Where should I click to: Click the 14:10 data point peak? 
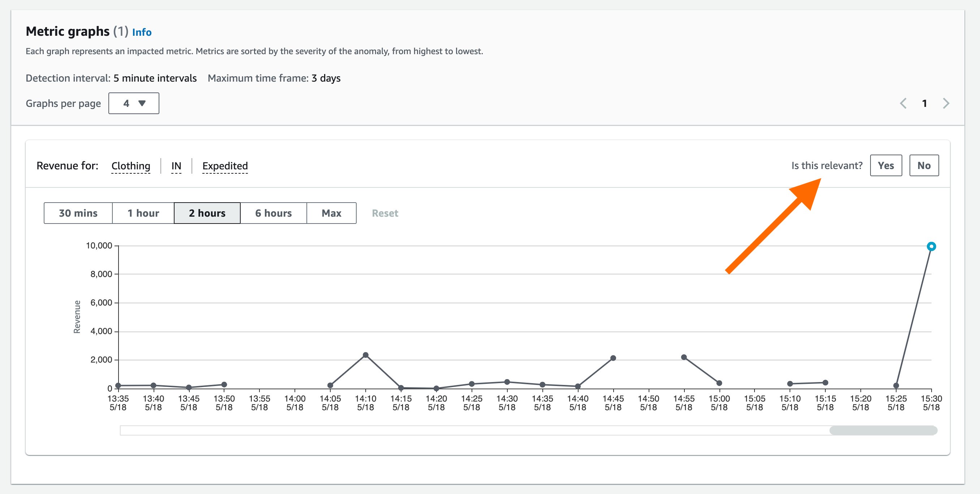tap(365, 355)
